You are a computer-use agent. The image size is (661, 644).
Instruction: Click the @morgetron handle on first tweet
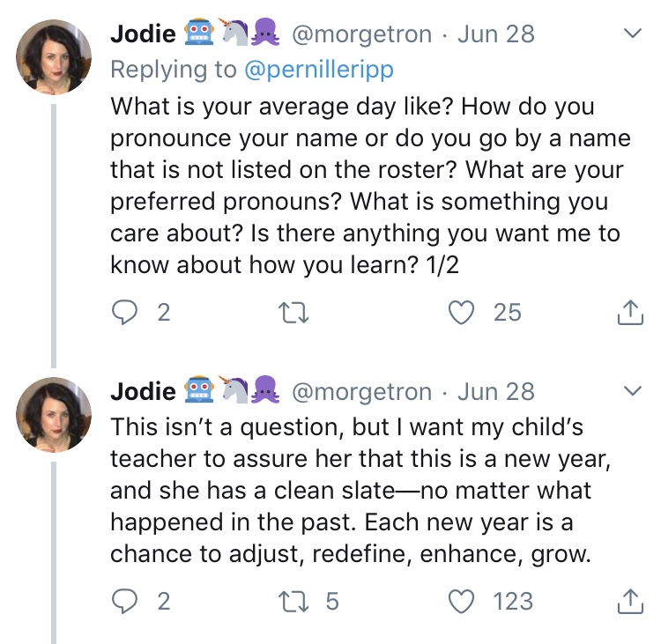(361, 34)
